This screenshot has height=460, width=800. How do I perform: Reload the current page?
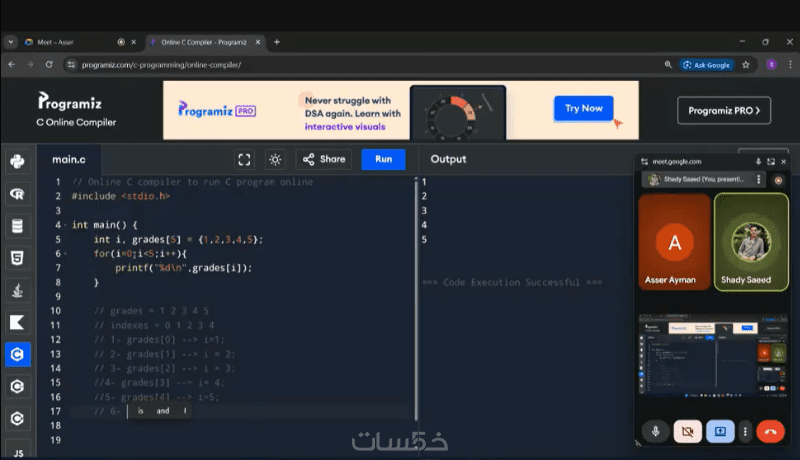49,65
